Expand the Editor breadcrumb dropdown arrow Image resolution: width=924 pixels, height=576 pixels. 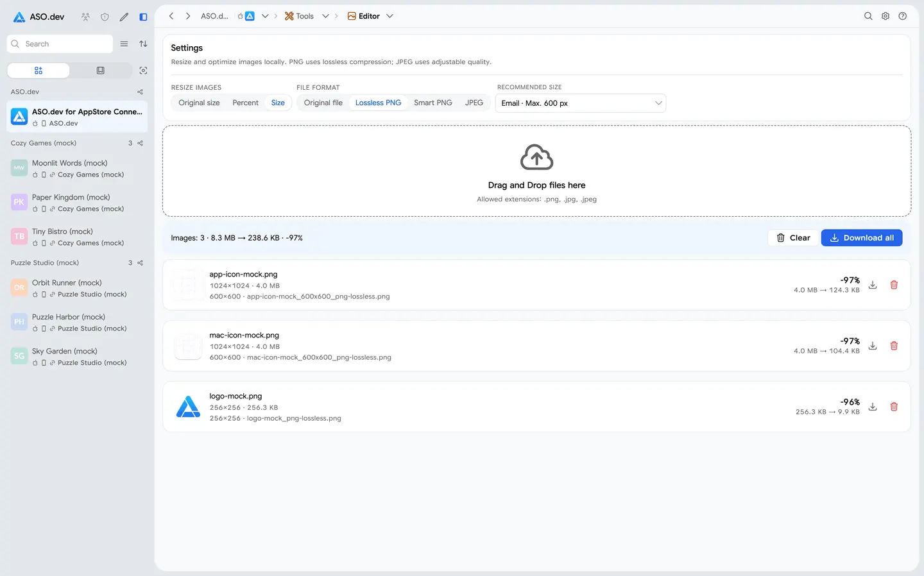point(389,16)
